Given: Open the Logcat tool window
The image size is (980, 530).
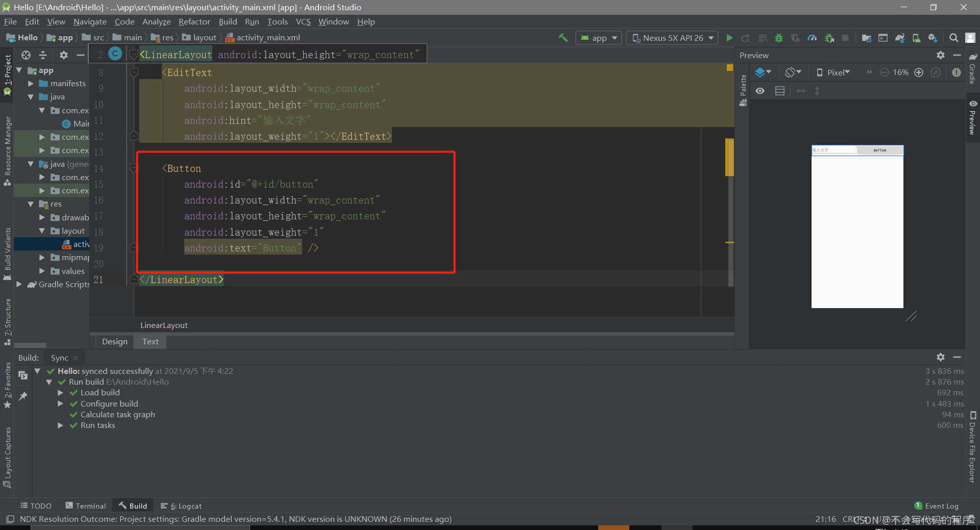Looking at the screenshot, I should pos(181,506).
